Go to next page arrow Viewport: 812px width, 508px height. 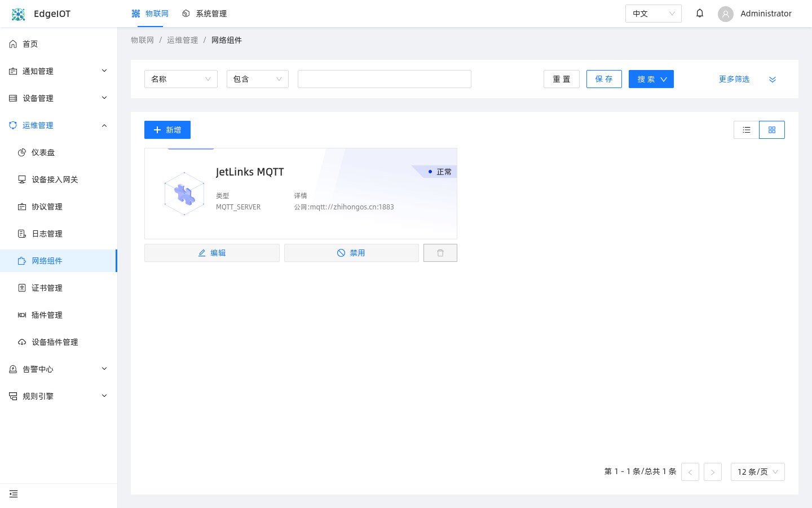713,472
